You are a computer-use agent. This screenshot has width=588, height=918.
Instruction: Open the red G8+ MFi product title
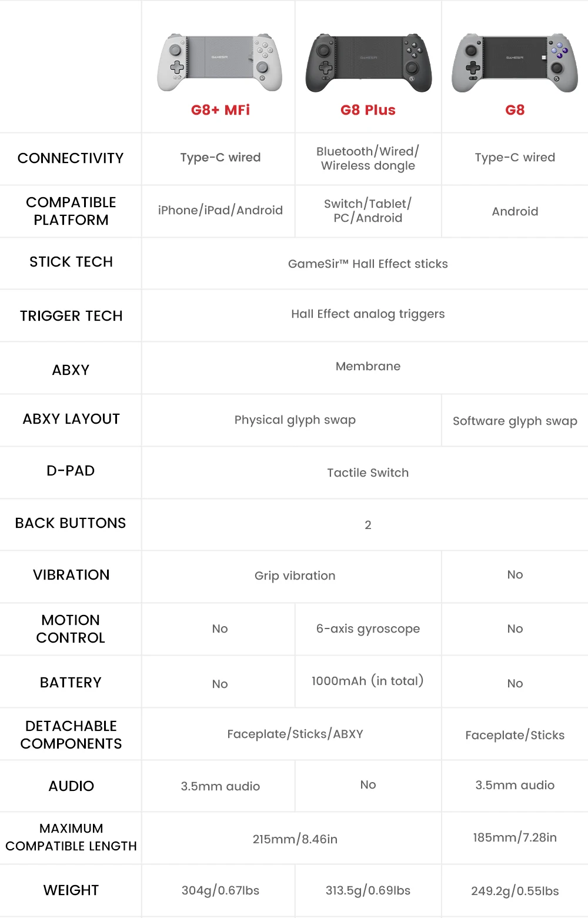[x=220, y=110]
